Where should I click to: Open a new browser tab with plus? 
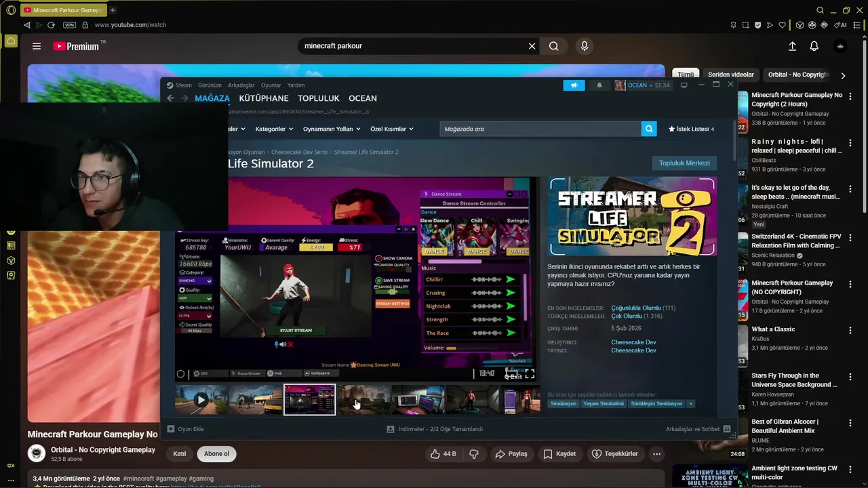pos(113,10)
